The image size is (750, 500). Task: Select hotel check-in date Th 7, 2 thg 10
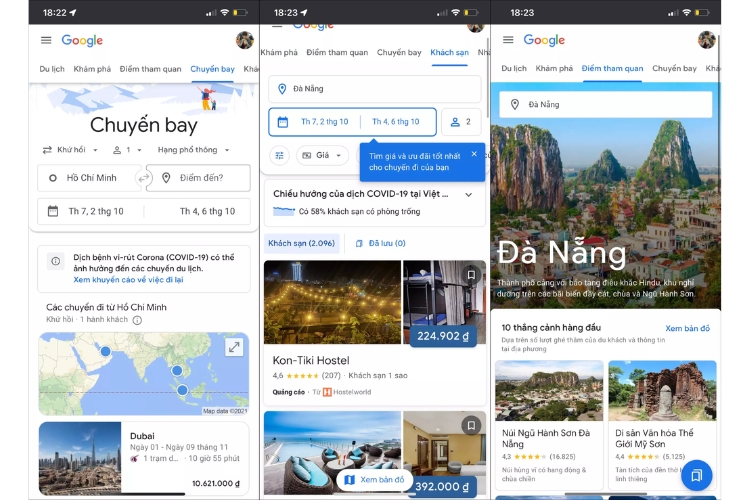pos(324,122)
